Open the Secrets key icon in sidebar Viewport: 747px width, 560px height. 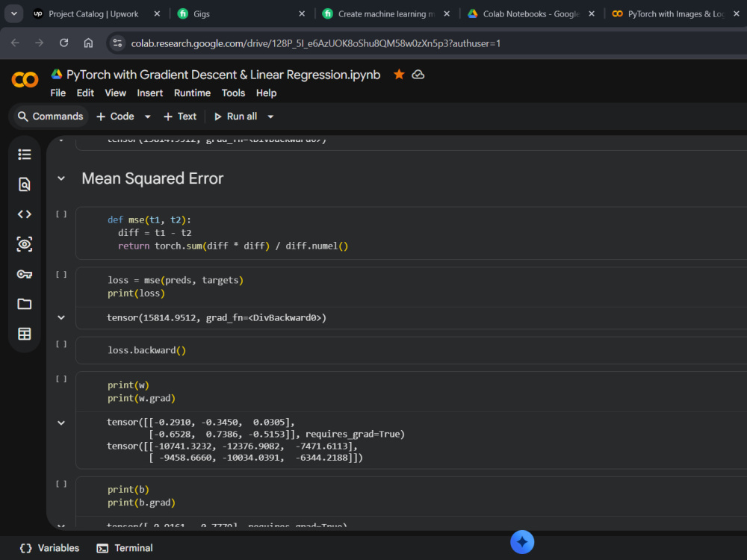click(25, 274)
